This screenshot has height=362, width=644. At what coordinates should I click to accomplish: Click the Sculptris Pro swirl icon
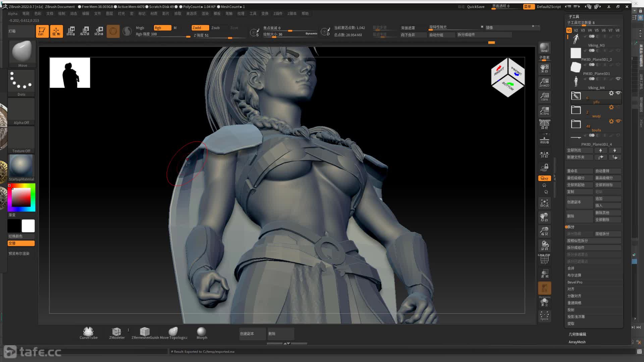click(x=127, y=31)
